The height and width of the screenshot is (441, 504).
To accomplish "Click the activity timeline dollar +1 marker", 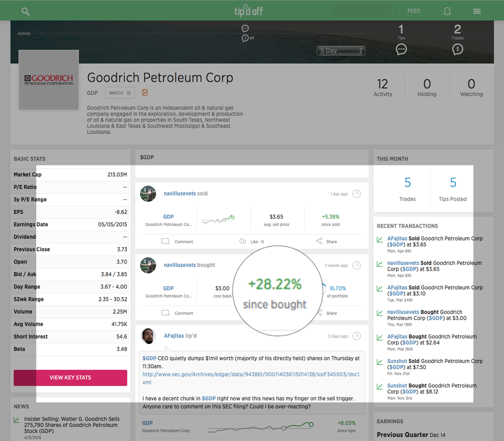I will click(247, 38).
